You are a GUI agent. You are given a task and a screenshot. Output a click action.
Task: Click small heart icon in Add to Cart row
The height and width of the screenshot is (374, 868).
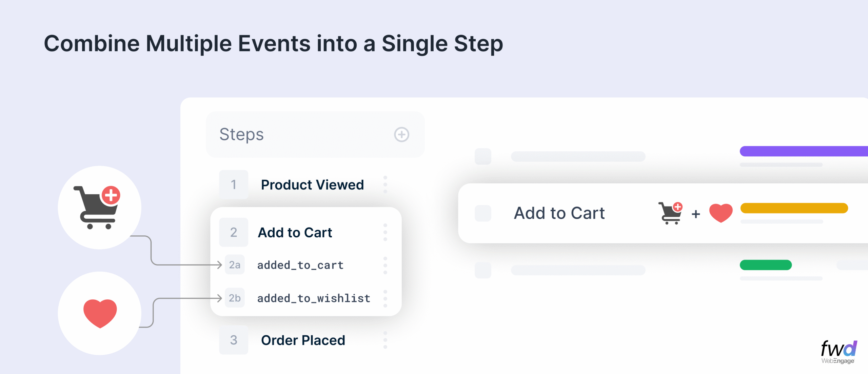(x=721, y=213)
